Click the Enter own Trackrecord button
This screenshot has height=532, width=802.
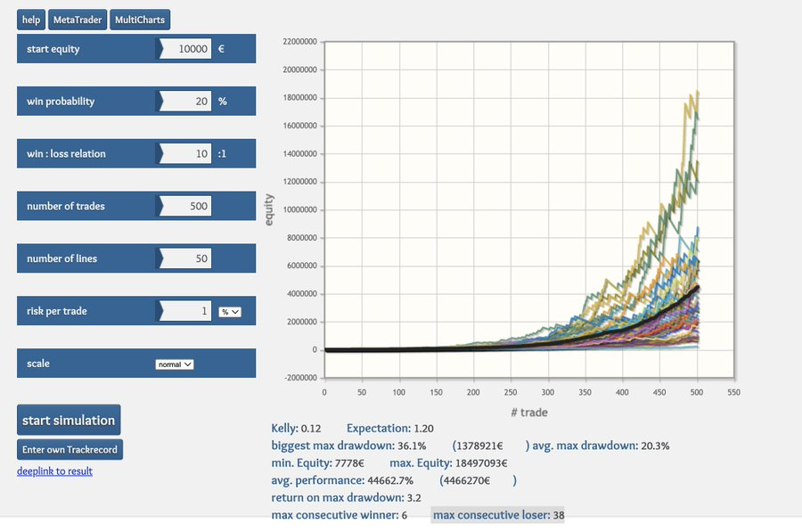70,449
